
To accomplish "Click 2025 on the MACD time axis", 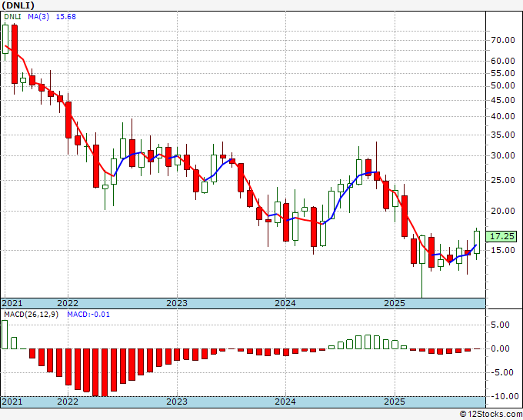I will pyautogui.click(x=395, y=402).
